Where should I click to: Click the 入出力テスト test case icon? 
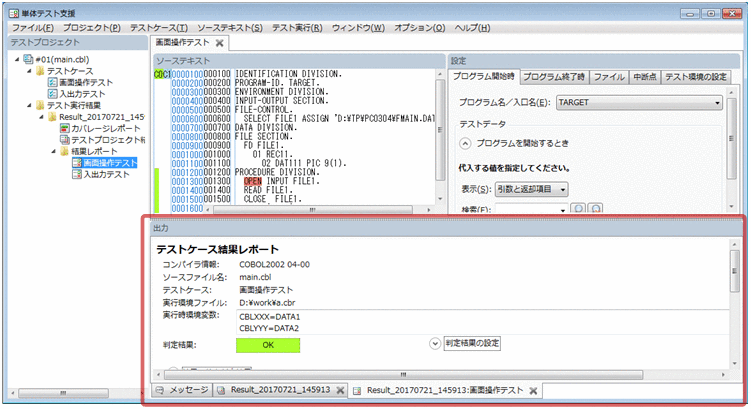point(53,94)
